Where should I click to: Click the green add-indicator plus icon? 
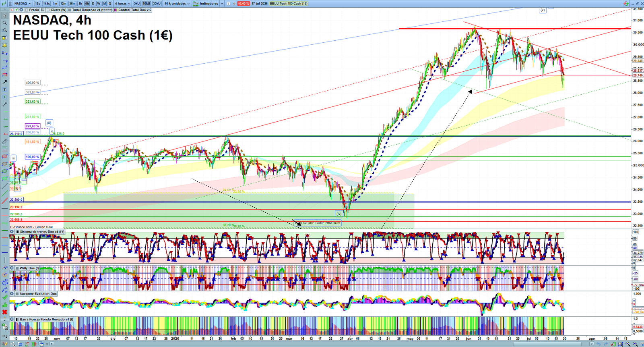pyautogui.click(x=17, y=10)
